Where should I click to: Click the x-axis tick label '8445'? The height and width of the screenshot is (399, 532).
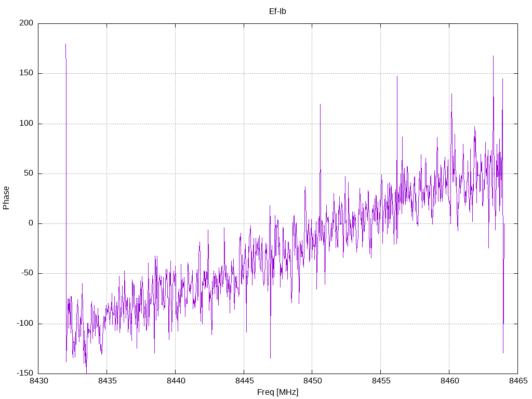coord(244,381)
